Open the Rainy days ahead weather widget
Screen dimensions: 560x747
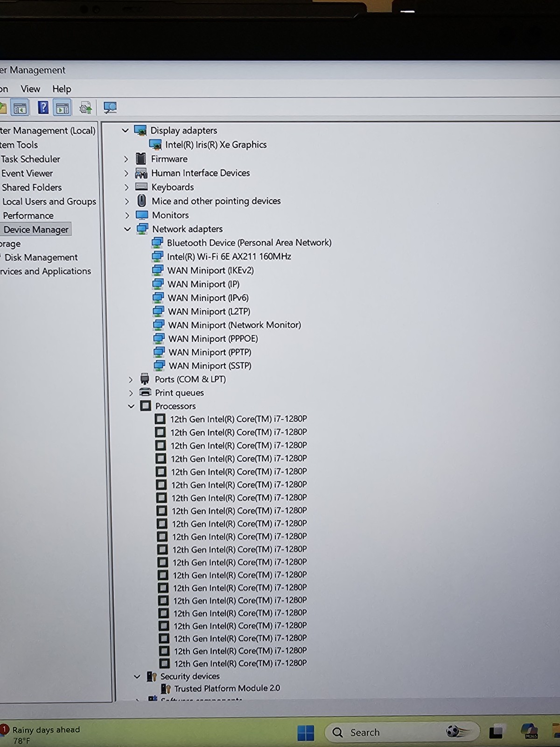coord(41,734)
